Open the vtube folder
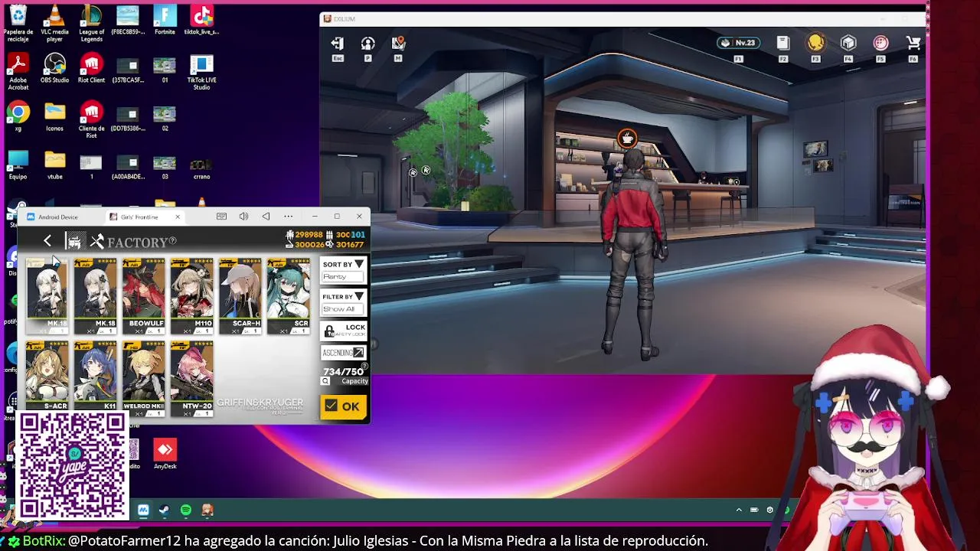The height and width of the screenshot is (551, 980). click(54, 165)
